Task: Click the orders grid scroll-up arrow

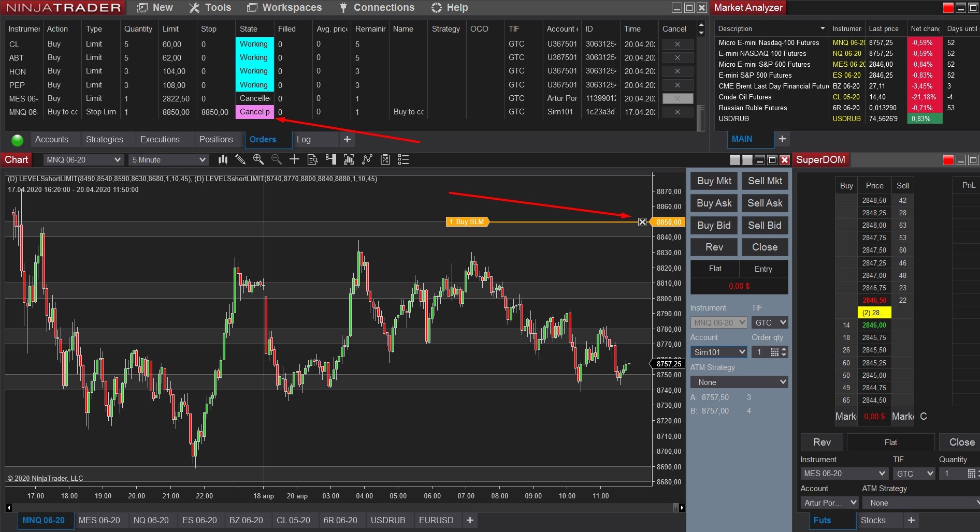Action: click(701, 25)
